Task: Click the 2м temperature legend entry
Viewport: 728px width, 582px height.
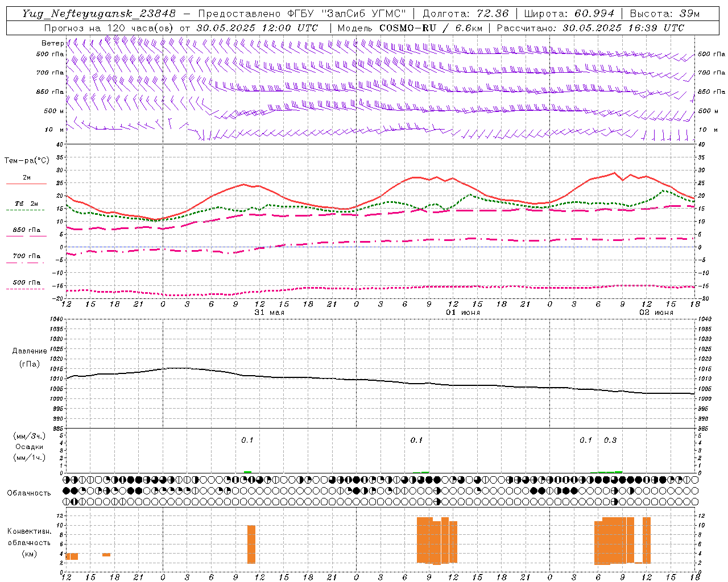Action: point(27,178)
